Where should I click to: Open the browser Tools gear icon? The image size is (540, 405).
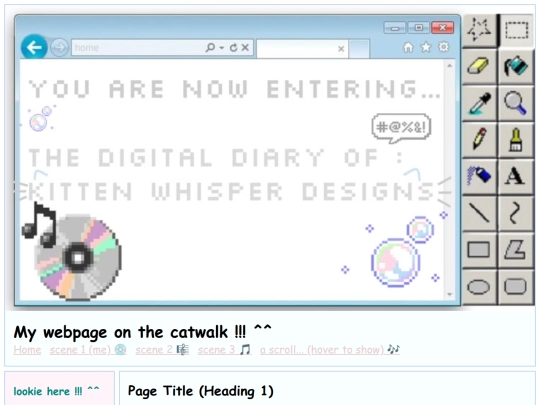tap(444, 46)
